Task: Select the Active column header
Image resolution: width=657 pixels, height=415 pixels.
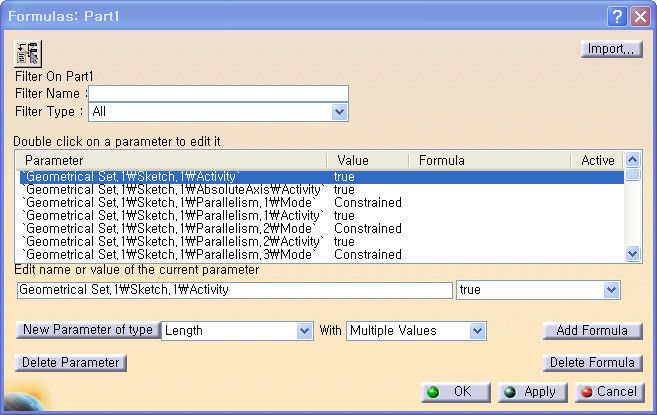Action: 598,160
